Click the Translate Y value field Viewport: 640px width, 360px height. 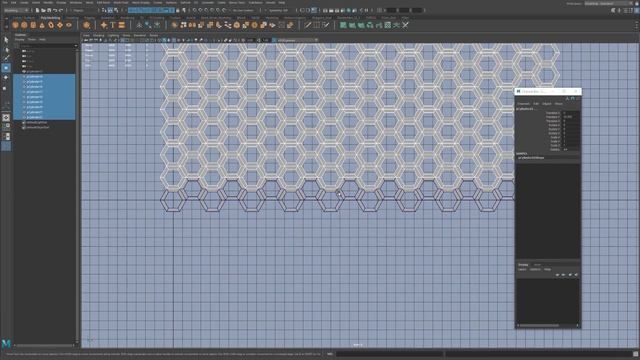pos(570,117)
